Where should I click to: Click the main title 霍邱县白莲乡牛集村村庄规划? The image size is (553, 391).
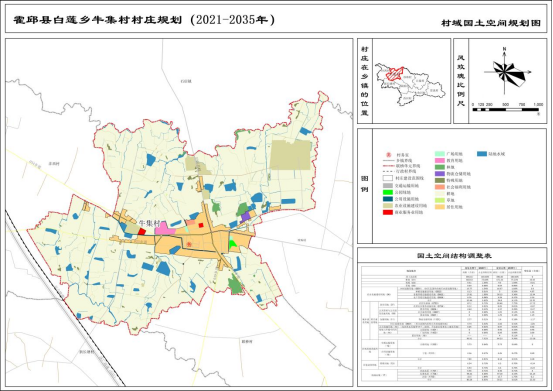(x=98, y=20)
